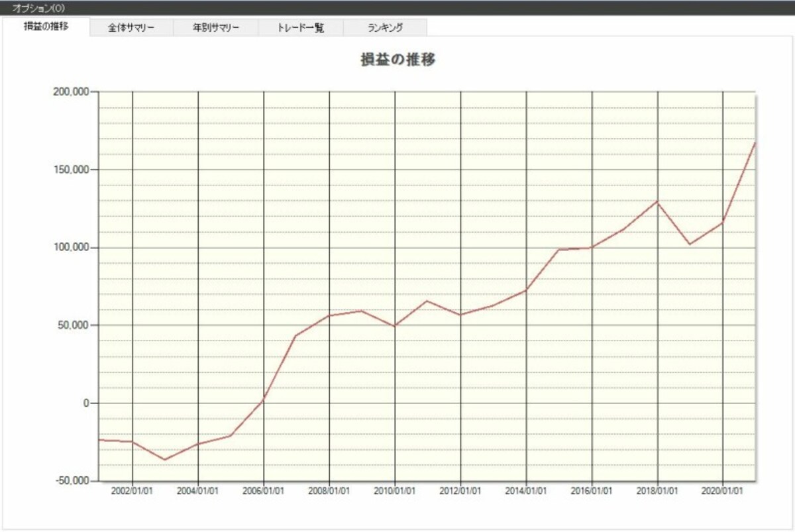Open the 全体サマリー tab
The image size is (795, 532).
[131, 28]
